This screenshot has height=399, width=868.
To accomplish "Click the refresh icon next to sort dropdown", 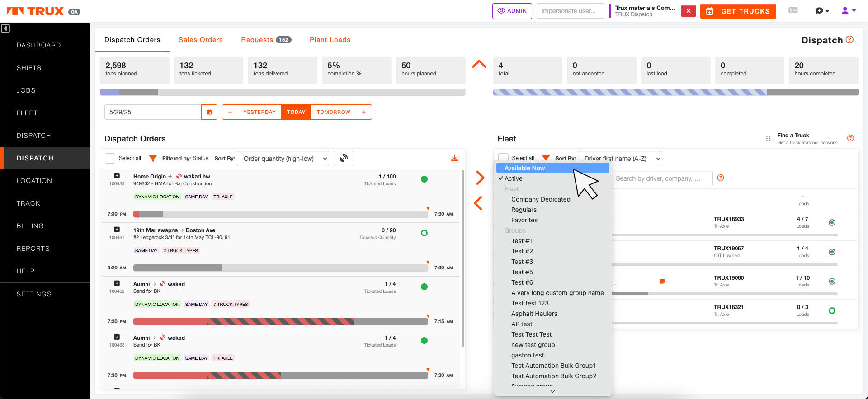I will (344, 158).
